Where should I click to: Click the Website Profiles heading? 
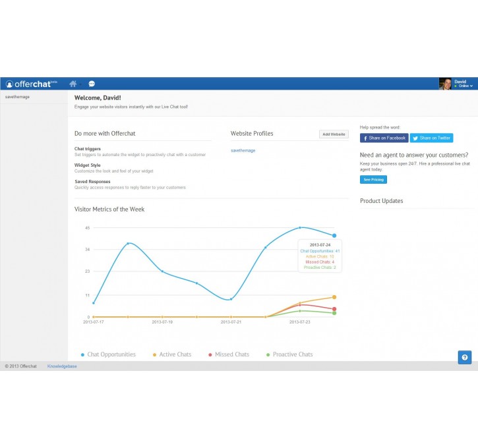tap(252, 134)
